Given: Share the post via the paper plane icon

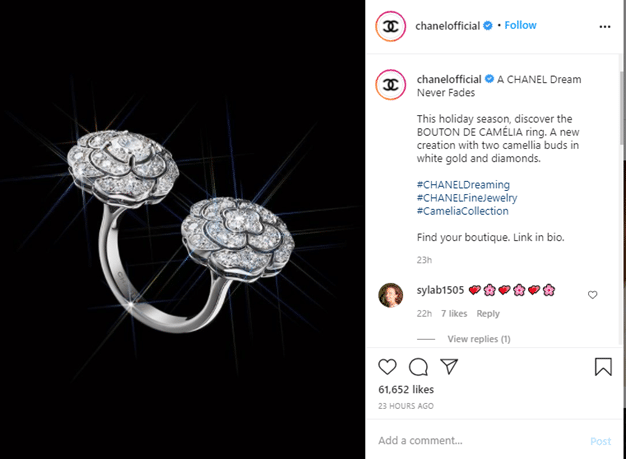Looking at the screenshot, I should (449, 366).
